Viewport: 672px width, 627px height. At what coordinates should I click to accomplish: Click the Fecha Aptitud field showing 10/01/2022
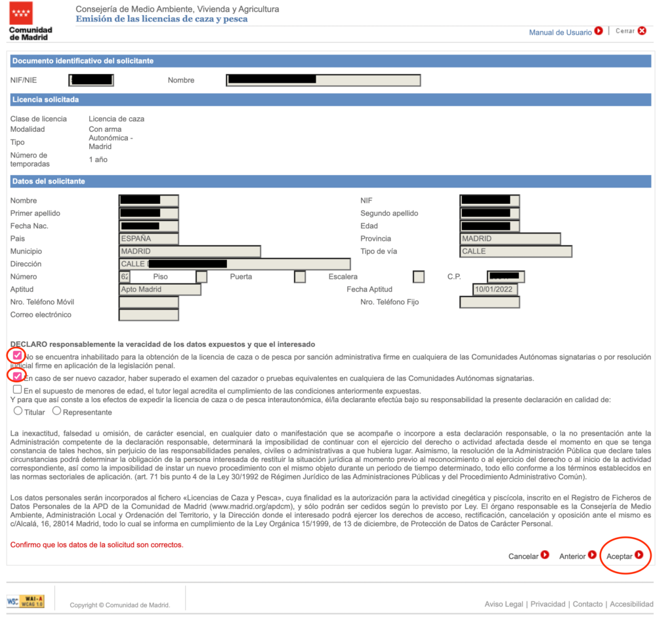(x=495, y=289)
